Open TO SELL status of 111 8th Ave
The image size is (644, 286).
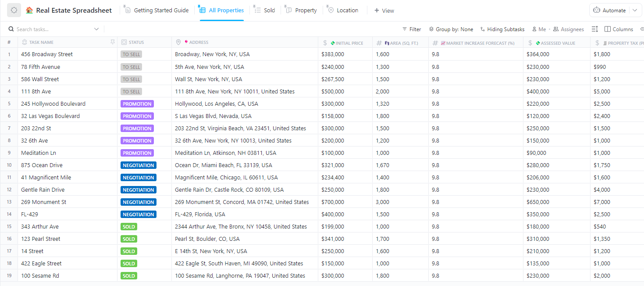[x=131, y=91]
